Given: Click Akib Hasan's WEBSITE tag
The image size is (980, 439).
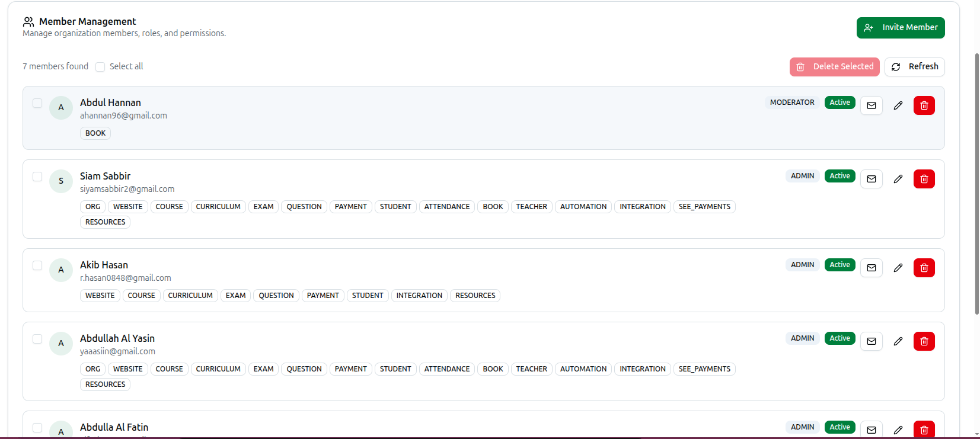Looking at the screenshot, I should 100,296.
